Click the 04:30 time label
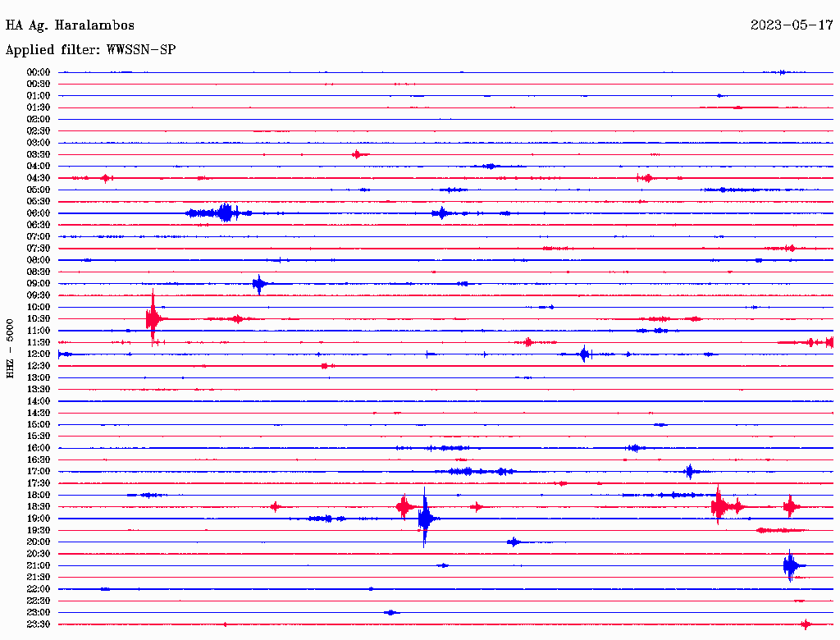 pos(39,178)
